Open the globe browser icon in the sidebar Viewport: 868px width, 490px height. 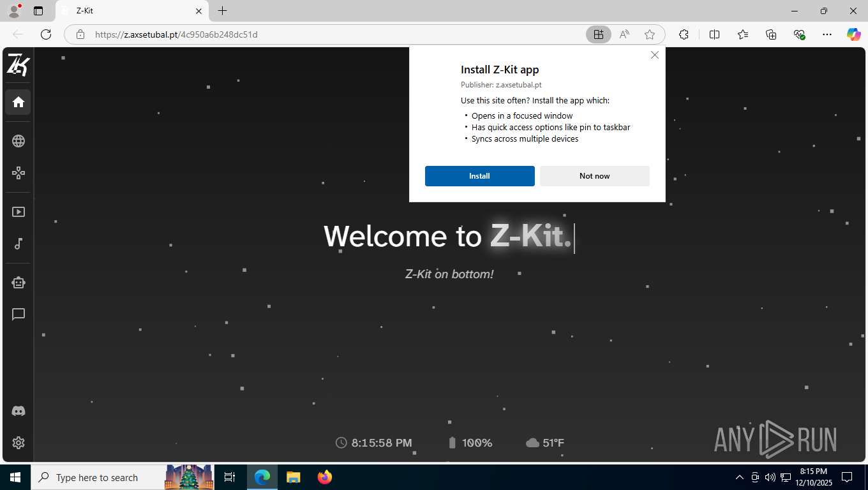point(18,141)
